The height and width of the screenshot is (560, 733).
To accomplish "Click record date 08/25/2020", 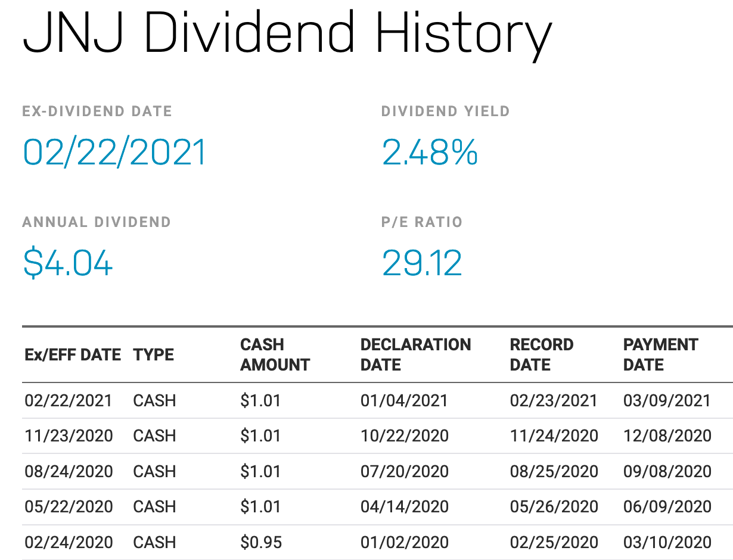I will (x=554, y=472).
